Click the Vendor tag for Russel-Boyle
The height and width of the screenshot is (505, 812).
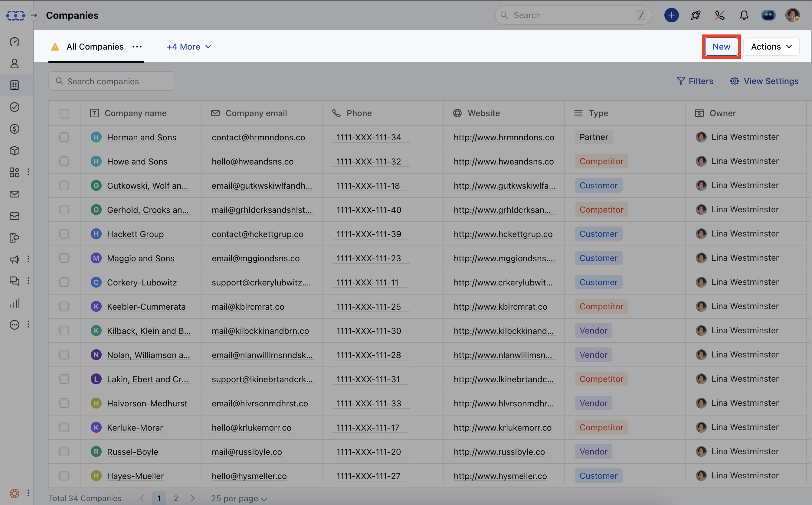coord(594,451)
